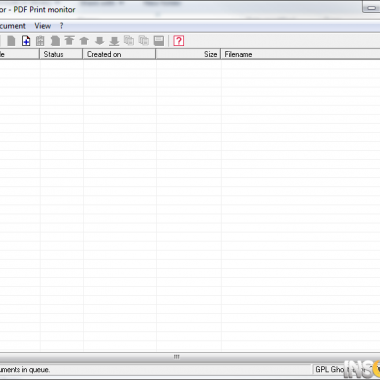Sort by the Created on column header
This screenshot has width=380, height=380.
(x=119, y=54)
